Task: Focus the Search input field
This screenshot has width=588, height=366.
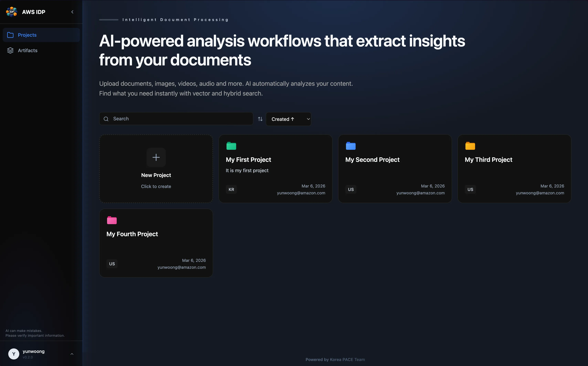Action: pos(181,119)
